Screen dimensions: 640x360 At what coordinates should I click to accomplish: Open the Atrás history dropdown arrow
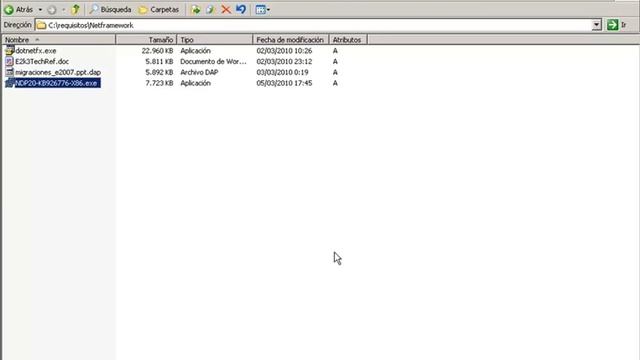[40, 9]
